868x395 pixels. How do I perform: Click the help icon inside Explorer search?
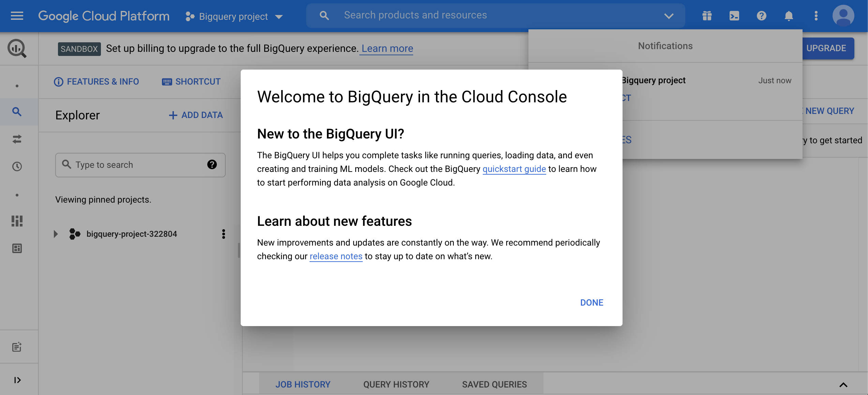click(212, 165)
